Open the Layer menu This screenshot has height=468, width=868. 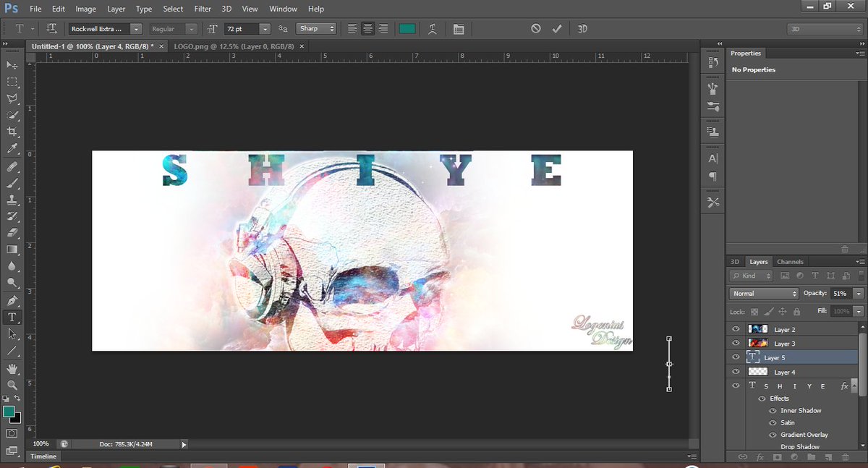point(116,9)
